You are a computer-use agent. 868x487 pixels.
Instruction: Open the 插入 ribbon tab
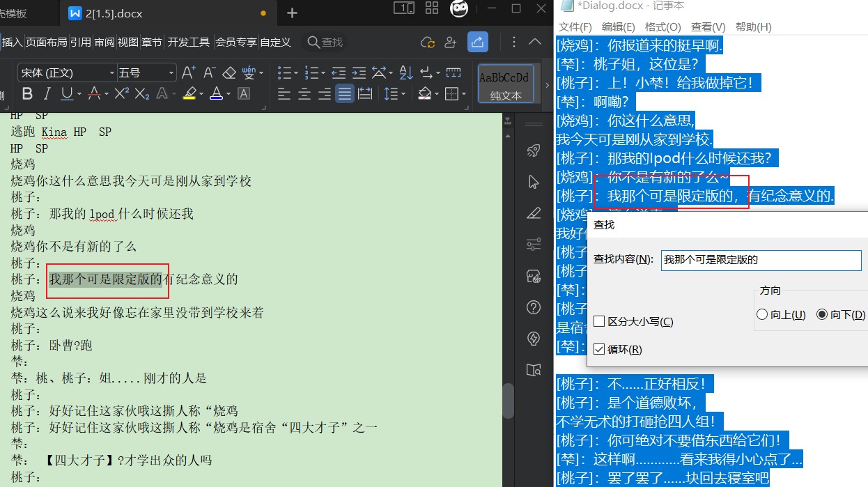tap(13, 42)
